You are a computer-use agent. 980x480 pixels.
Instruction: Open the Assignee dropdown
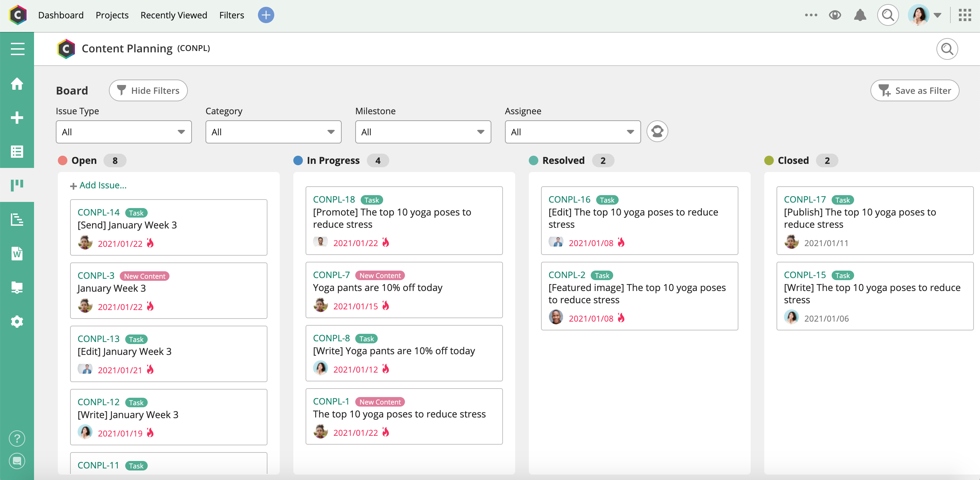573,132
